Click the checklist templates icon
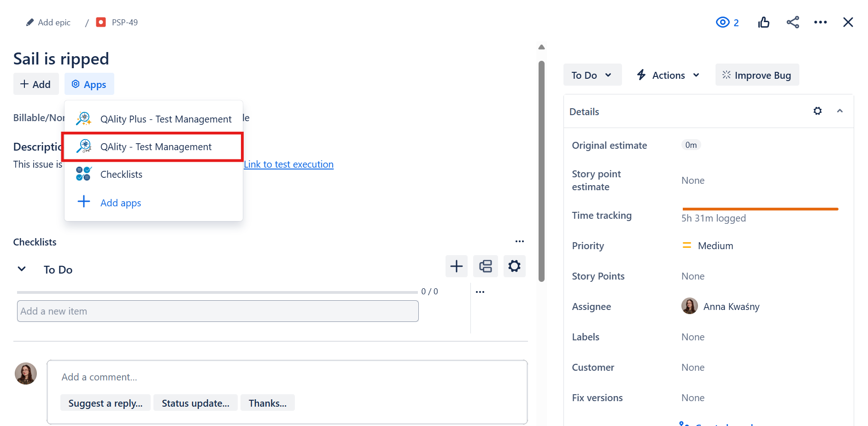The width and height of the screenshot is (868, 426). click(x=485, y=266)
